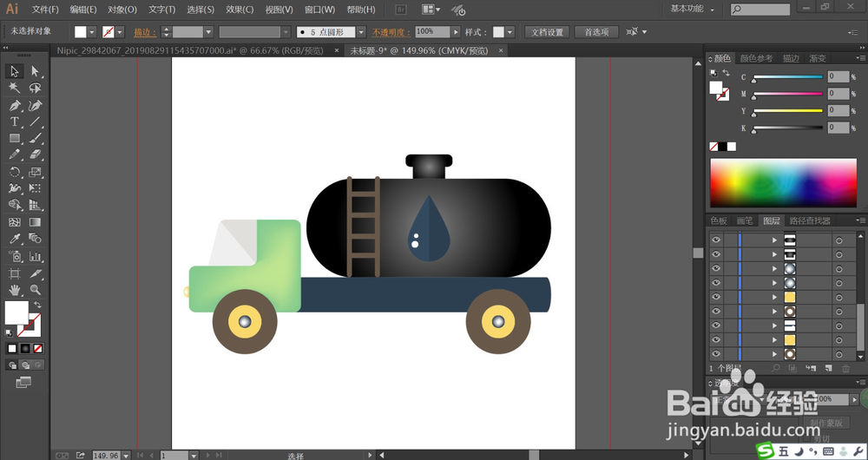Image resolution: width=868 pixels, height=460 pixels.
Task: Open the zoom level 149.96 dropdown
Action: (x=126, y=456)
